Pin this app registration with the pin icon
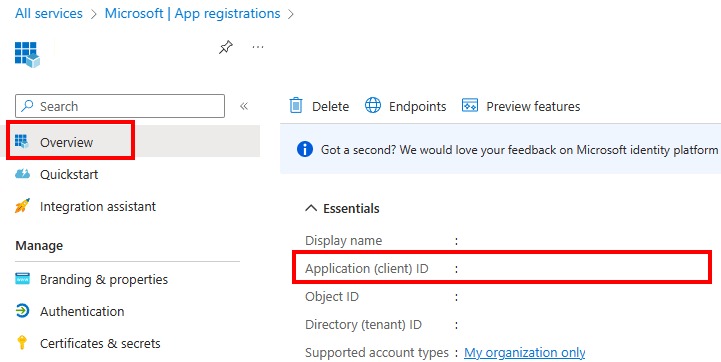This screenshot has width=721, height=362. pos(225,47)
